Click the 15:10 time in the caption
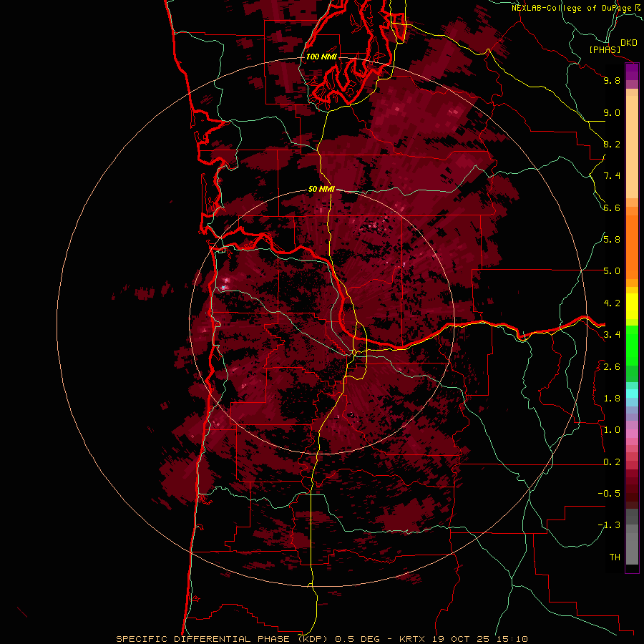Screen dimensions: 644x644 [511, 639]
